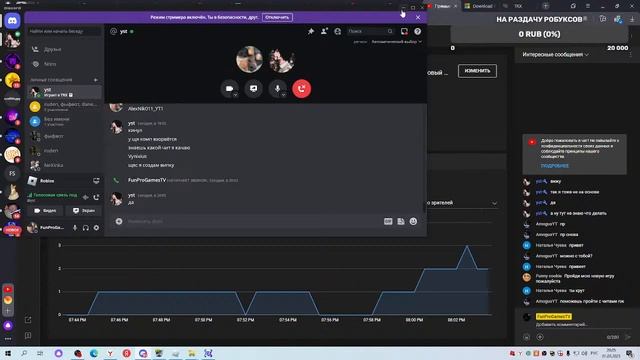Open the Nitro section in Discord sidebar
The height and width of the screenshot is (360, 640).
point(64,64)
